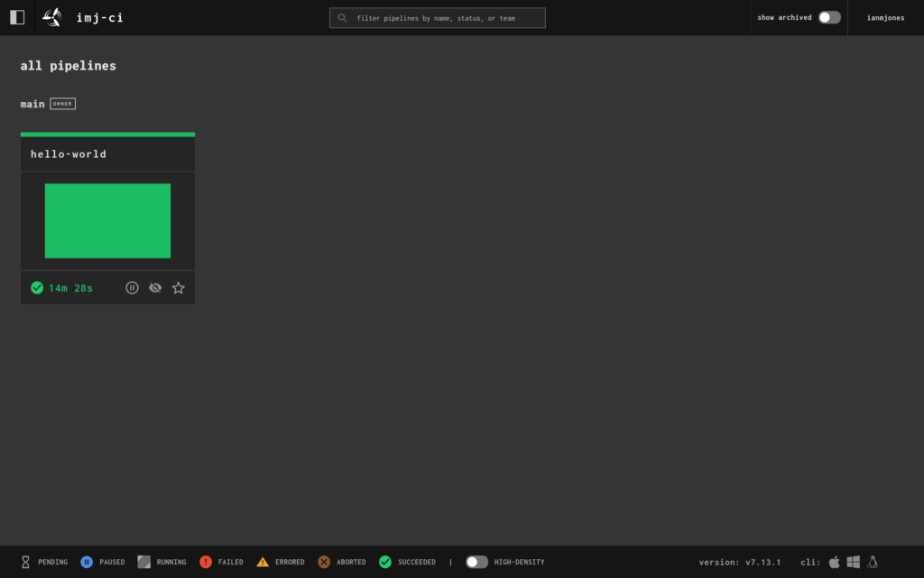Click the paused legend icon

(87, 562)
